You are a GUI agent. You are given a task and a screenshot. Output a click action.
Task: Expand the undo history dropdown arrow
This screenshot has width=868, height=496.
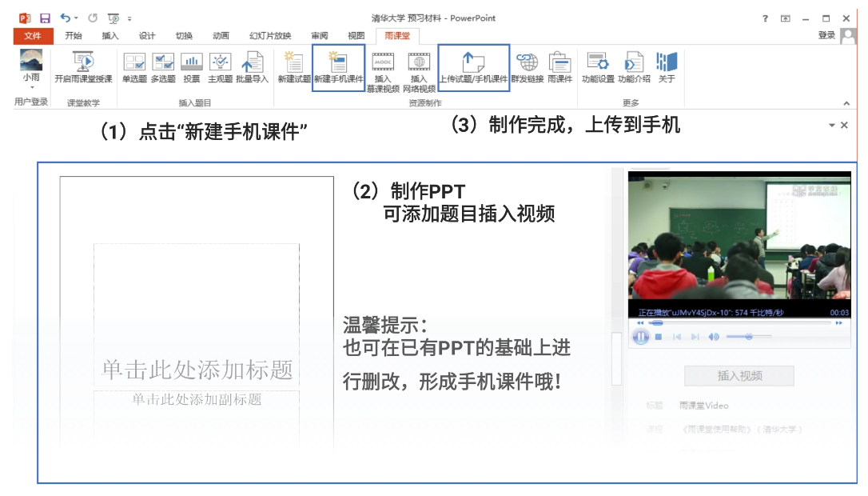click(x=76, y=18)
